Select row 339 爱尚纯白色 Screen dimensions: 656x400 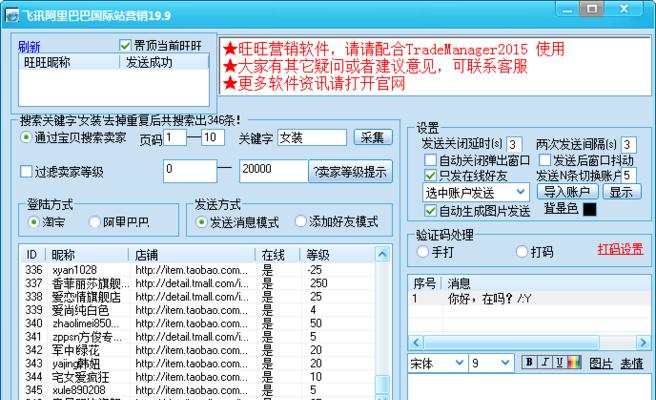[x=197, y=310]
